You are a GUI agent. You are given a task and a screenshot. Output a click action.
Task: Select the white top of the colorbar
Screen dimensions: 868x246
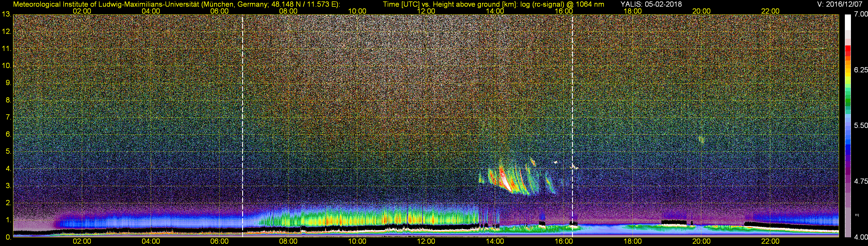tap(848, 22)
